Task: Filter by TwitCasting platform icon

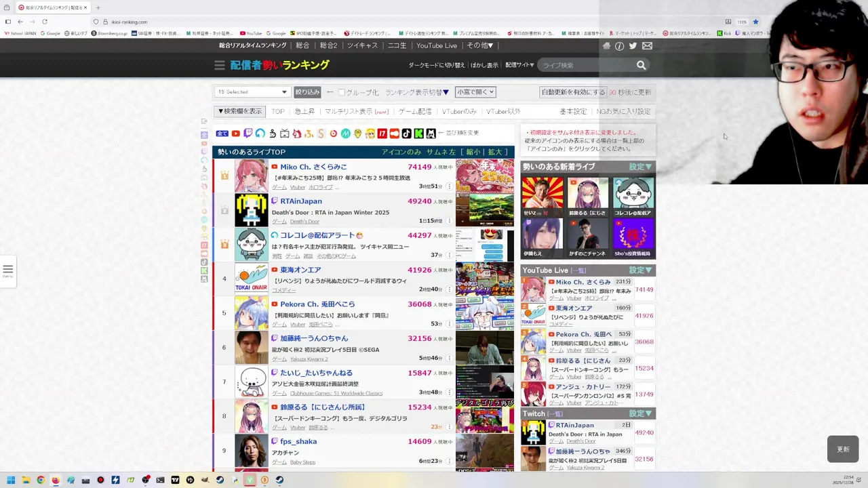Action: [260, 134]
